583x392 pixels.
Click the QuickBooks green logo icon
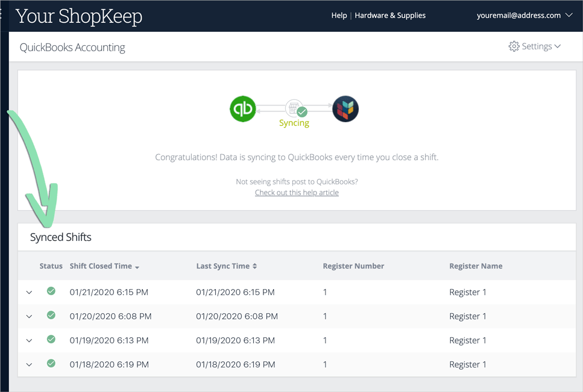pos(243,109)
